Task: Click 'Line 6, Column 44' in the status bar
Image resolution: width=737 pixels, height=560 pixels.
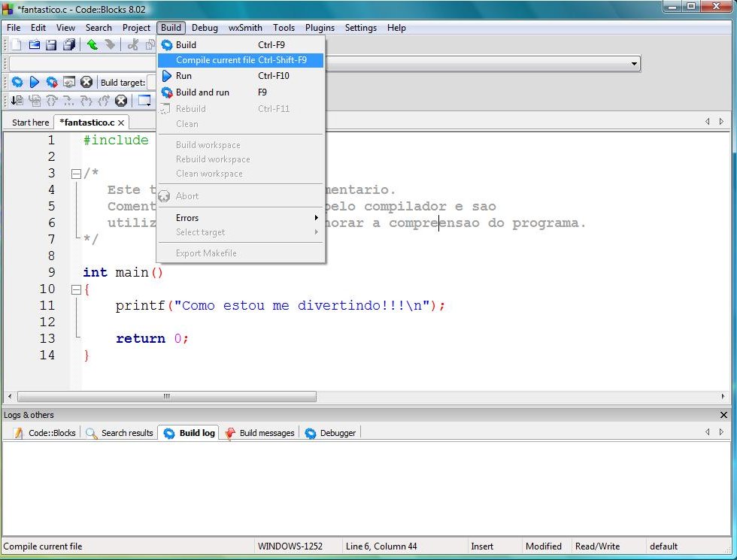Action: pyautogui.click(x=381, y=546)
